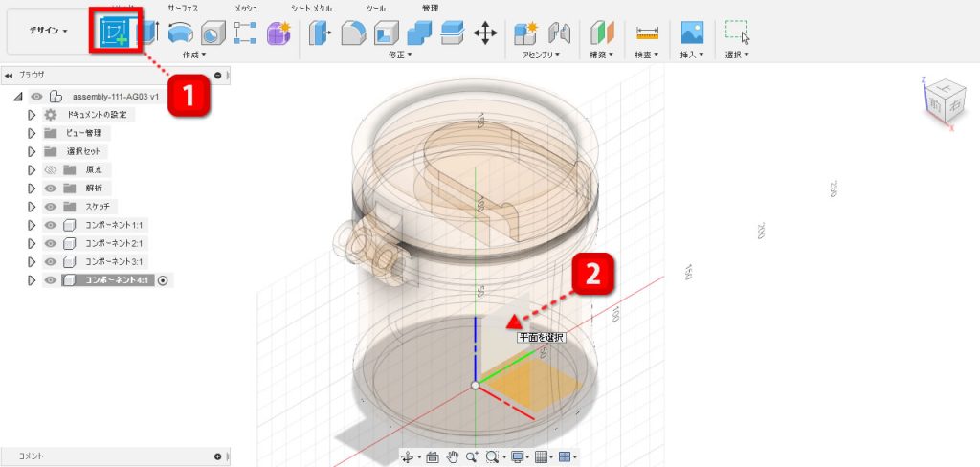This screenshot has height=467, width=980.
Task: Switch to the 管理 tab
Action: point(431,8)
